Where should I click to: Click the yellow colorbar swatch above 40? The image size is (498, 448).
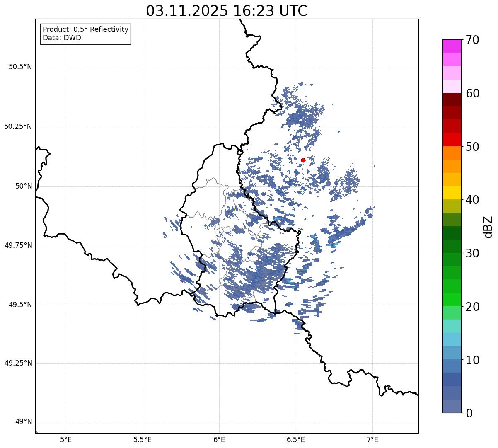click(x=452, y=193)
